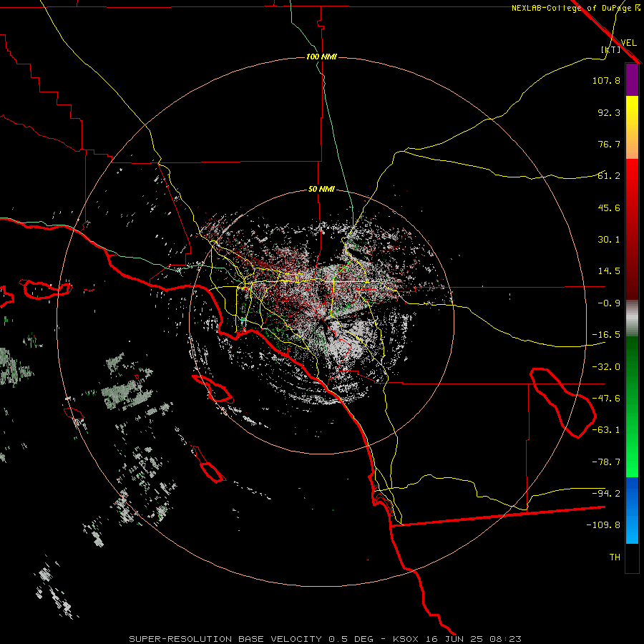Click the 61.2 scale value
The height and width of the screenshot is (644, 644).
609,176
